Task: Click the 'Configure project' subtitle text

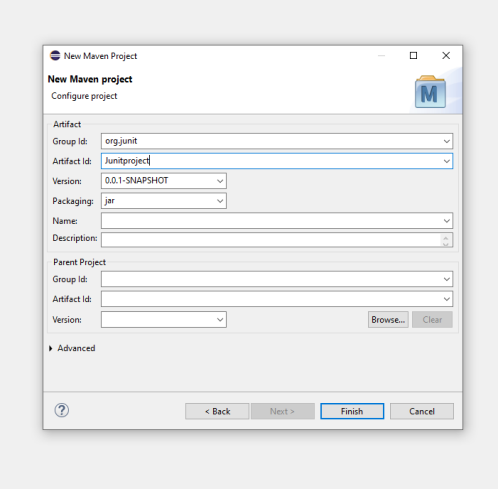Action: click(x=84, y=96)
